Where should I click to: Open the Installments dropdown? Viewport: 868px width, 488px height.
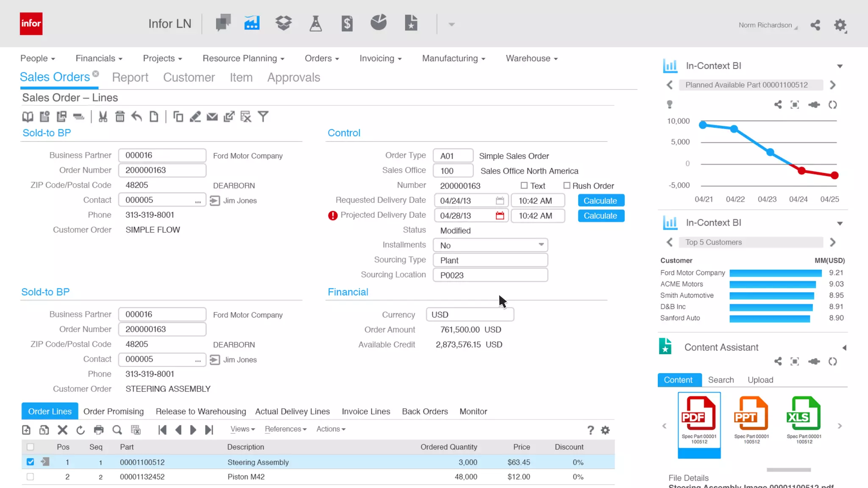[541, 245]
